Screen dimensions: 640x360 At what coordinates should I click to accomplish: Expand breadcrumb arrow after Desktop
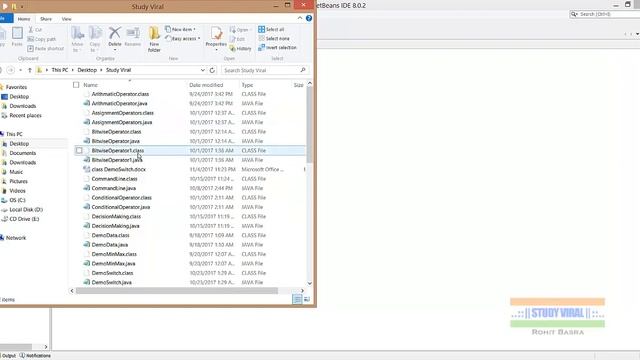[101, 70]
